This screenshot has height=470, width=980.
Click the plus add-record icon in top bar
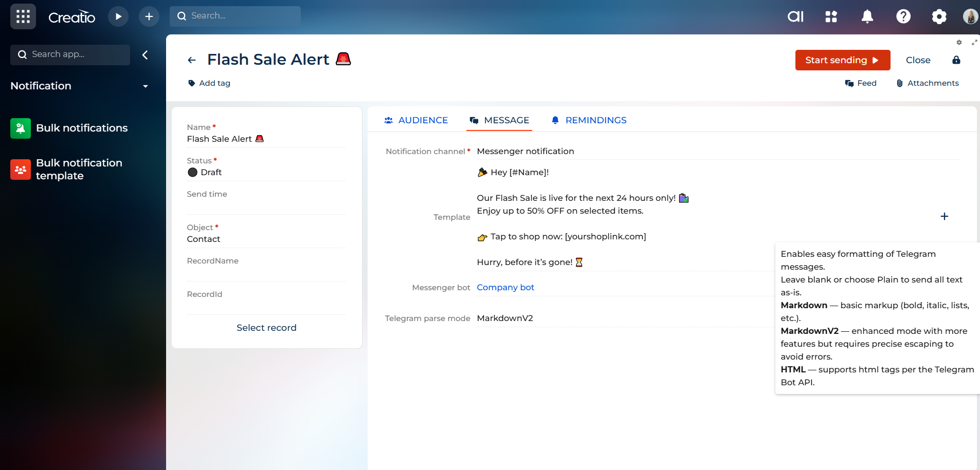coord(149,16)
